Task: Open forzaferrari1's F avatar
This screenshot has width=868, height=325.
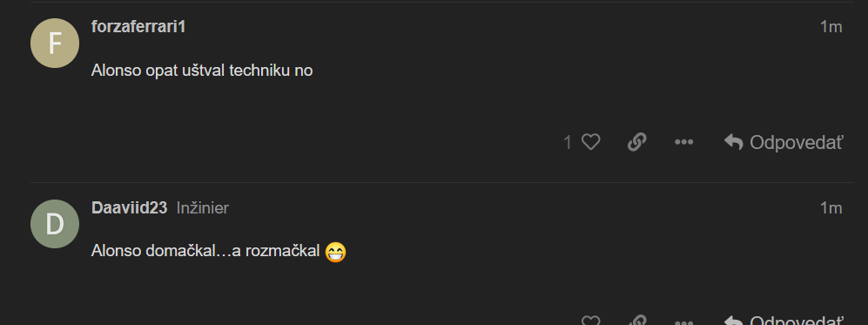Action: 55,44
